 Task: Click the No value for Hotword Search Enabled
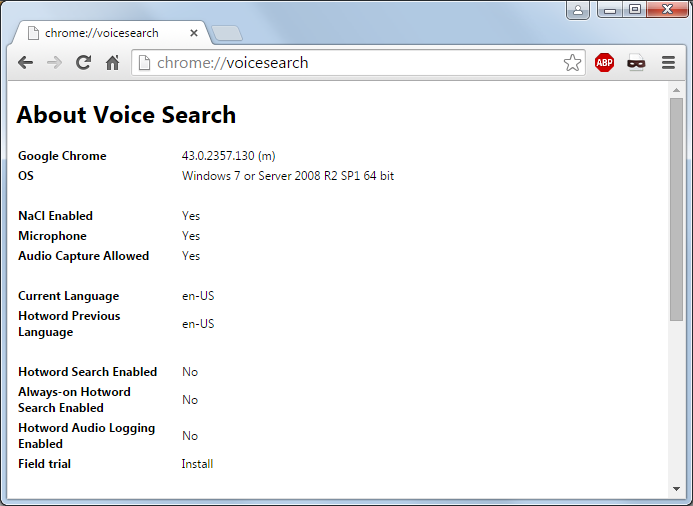(190, 372)
